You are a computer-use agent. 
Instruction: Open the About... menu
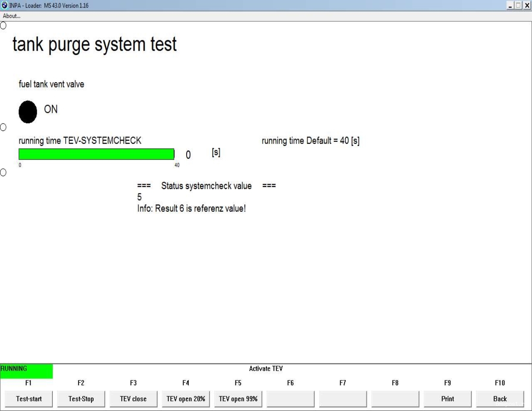pyautogui.click(x=12, y=16)
